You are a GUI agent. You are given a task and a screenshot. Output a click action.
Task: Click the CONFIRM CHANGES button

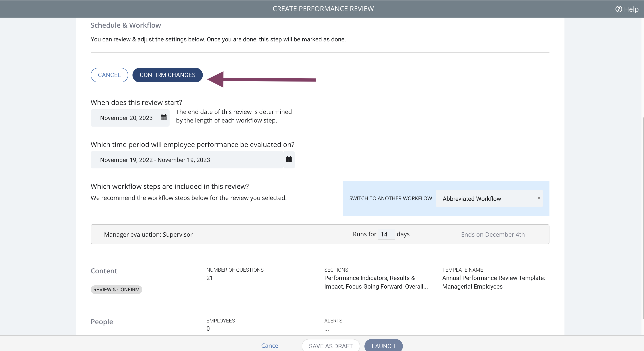(x=167, y=75)
